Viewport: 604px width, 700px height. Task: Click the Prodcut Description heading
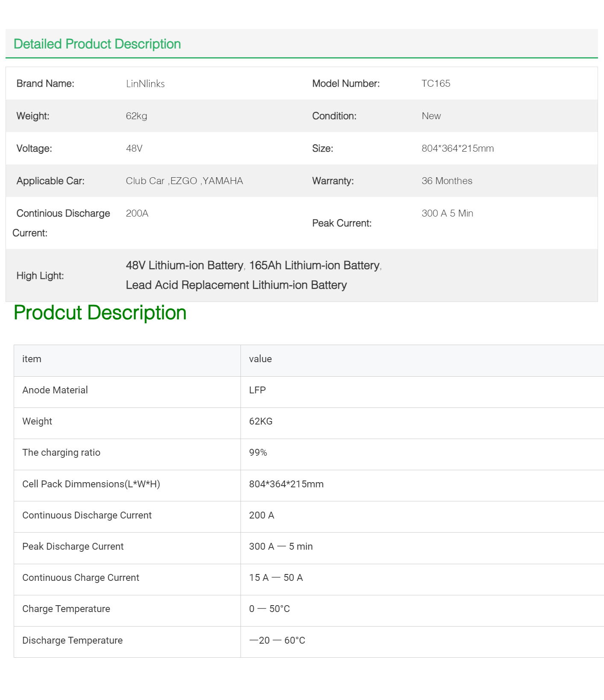(100, 313)
